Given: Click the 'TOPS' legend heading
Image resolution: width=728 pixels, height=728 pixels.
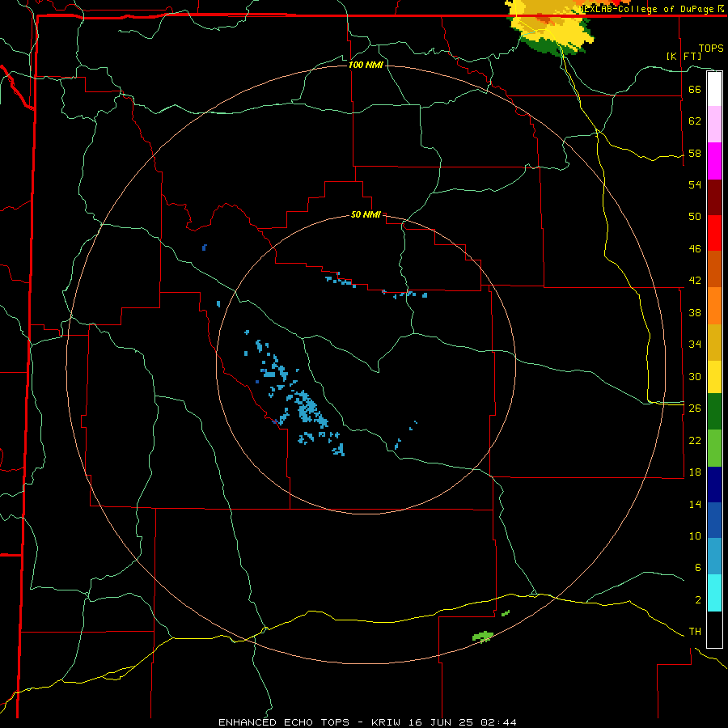Looking at the screenshot, I should (x=711, y=48).
